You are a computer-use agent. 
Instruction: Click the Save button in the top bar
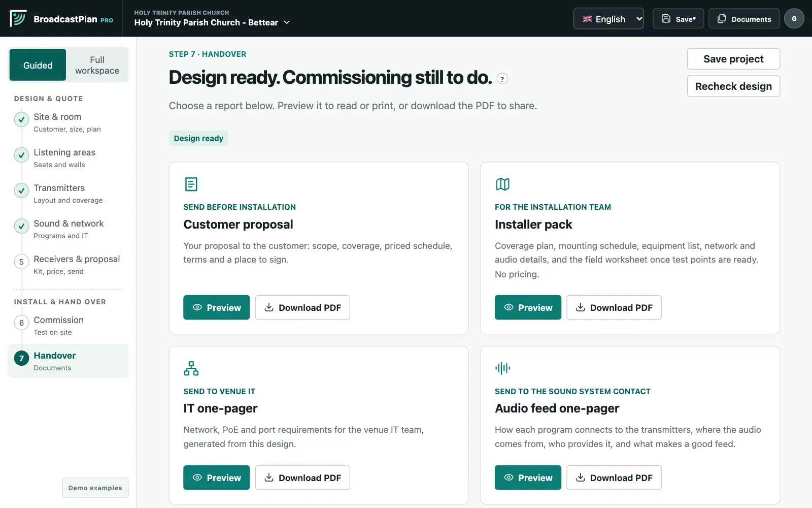[x=678, y=19]
